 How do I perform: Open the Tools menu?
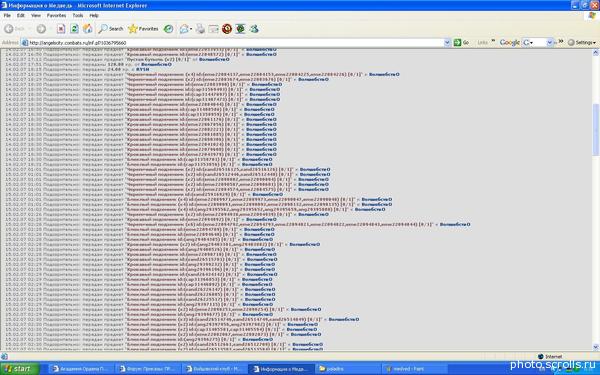[x=78, y=15]
